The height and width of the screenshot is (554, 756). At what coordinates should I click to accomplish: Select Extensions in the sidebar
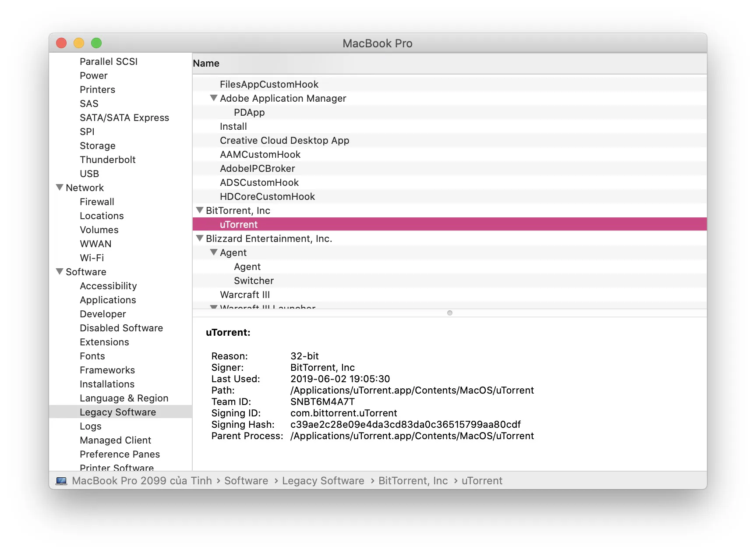[104, 342]
